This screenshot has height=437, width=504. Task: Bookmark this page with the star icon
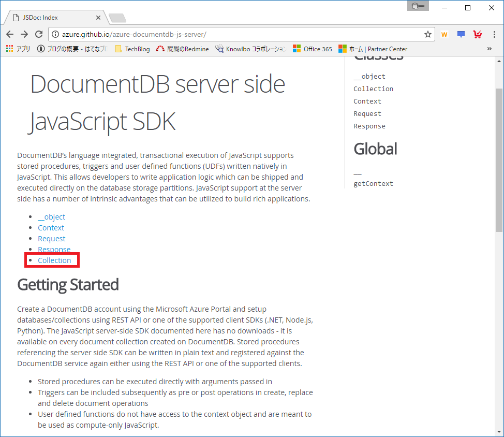tap(427, 34)
